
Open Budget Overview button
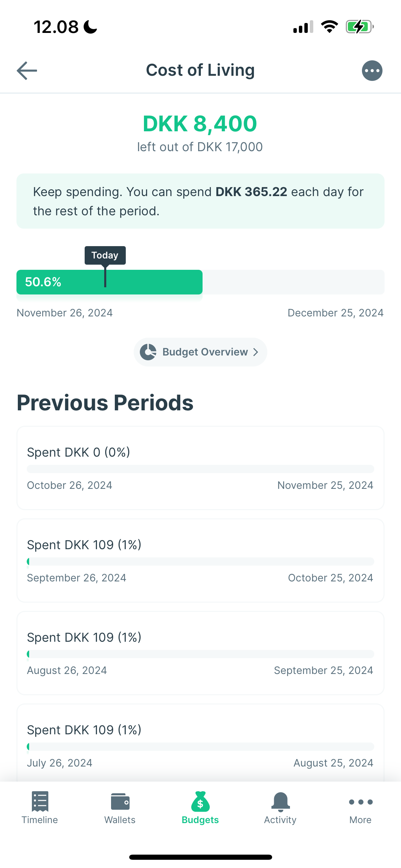click(x=200, y=352)
